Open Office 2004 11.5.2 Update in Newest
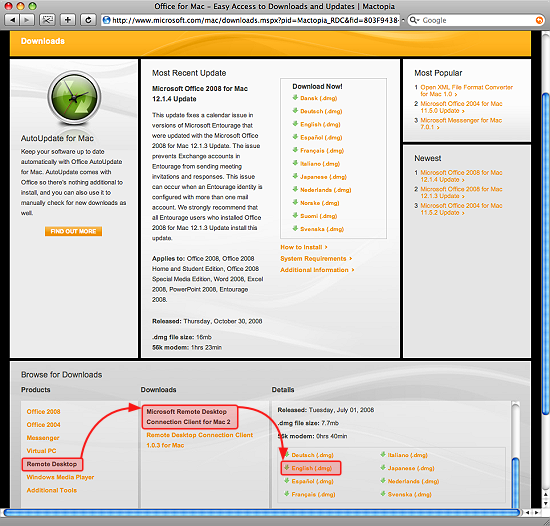This screenshot has width=550, height=526. [461, 209]
